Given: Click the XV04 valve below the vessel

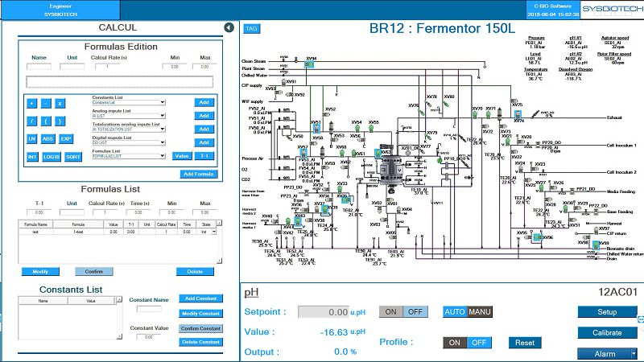Looking at the screenshot, I should pos(398,210).
